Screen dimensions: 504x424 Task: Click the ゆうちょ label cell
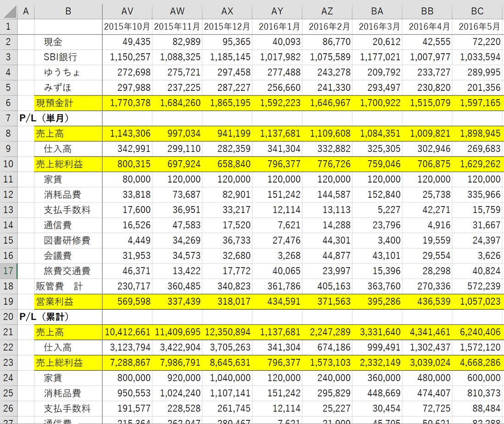click(68, 73)
